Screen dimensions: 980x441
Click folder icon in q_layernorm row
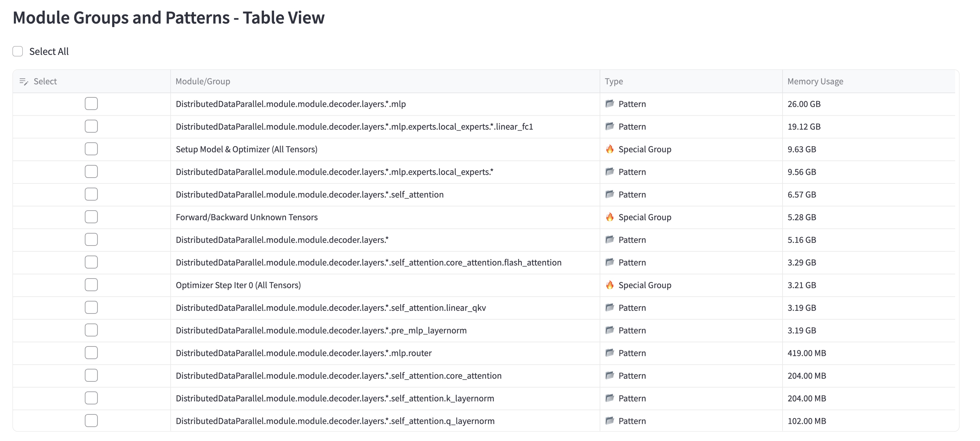[x=609, y=421]
